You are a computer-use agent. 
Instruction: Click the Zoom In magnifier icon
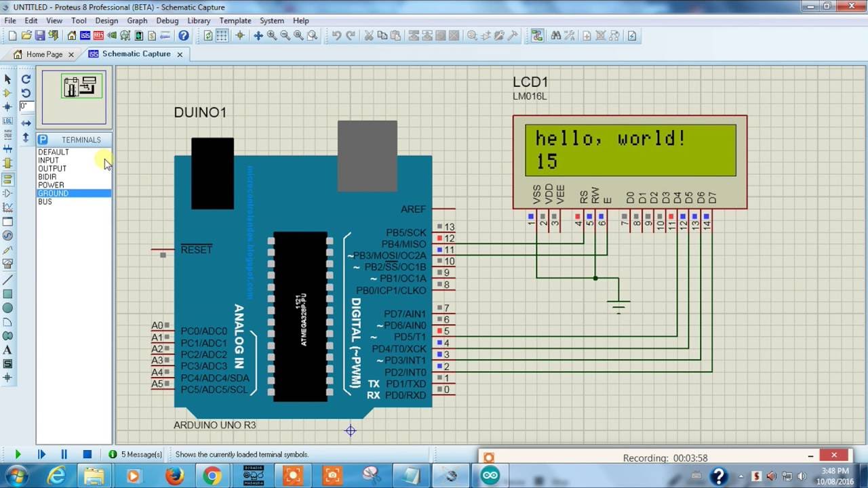(x=272, y=36)
